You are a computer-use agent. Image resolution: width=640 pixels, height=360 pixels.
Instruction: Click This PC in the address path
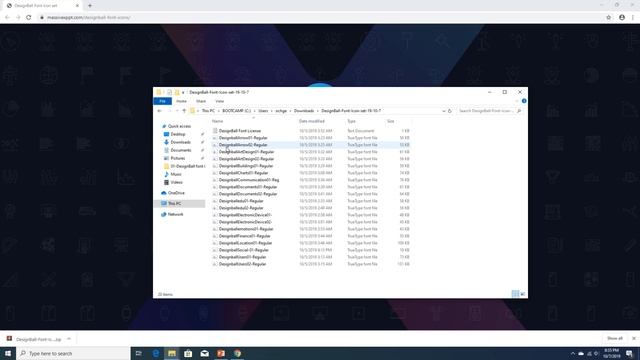208,111
